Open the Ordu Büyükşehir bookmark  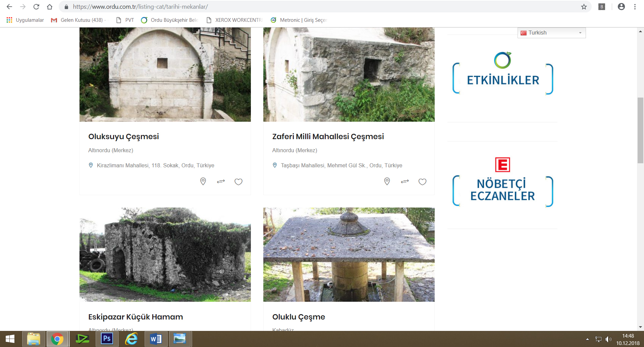pos(170,20)
